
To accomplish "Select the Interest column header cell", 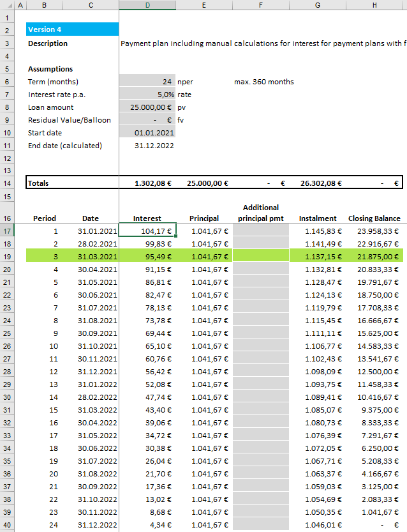I will 147,218.
